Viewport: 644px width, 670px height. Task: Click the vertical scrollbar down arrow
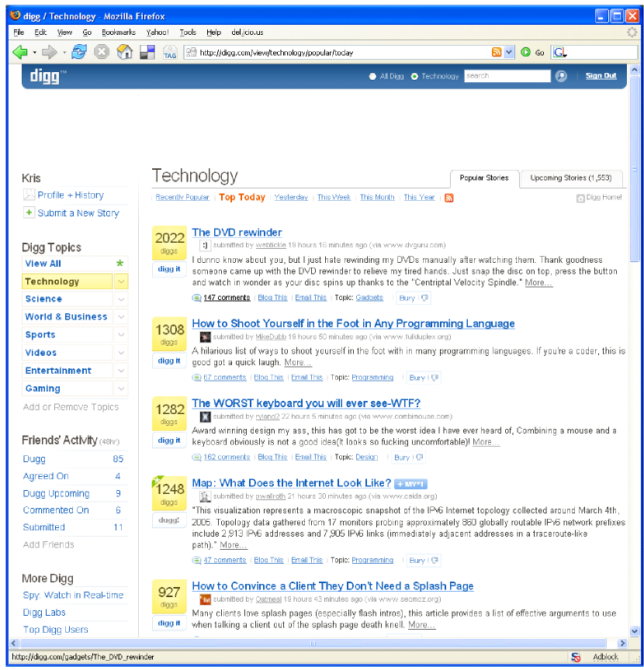coord(635,631)
